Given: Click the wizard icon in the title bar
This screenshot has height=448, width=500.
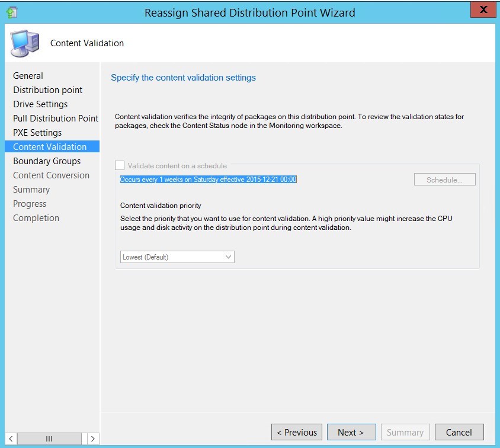Looking at the screenshot, I should [x=12, y=12].
